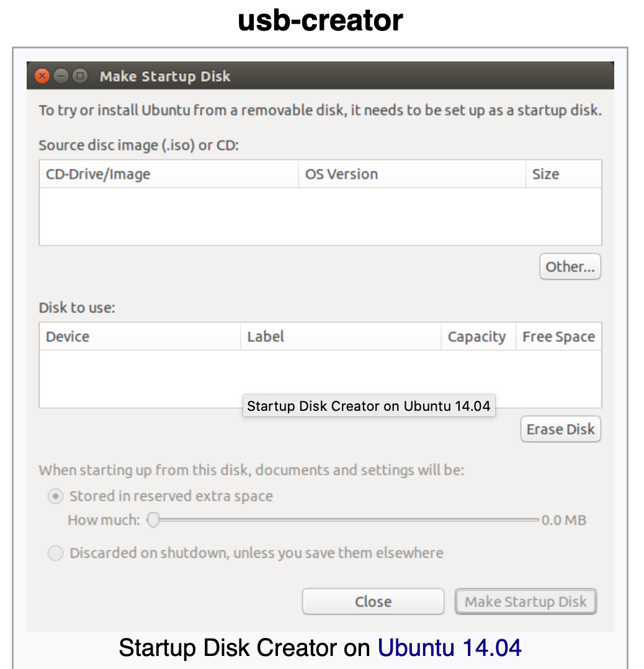This screenshot has height=669, width=644.
Task: Click the 'How much' slider handle
Action: (x=153, y=520)
